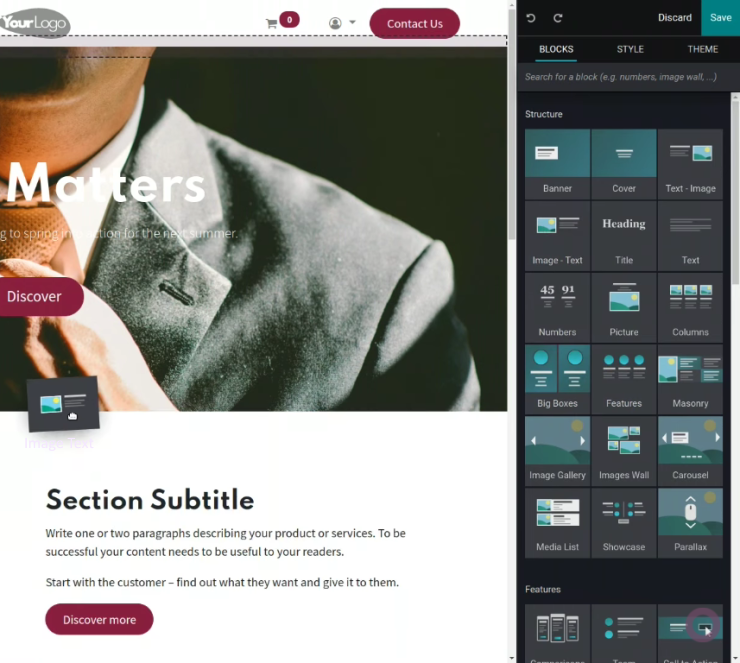
Task: Select the Banner block
Action: [557, 164]
